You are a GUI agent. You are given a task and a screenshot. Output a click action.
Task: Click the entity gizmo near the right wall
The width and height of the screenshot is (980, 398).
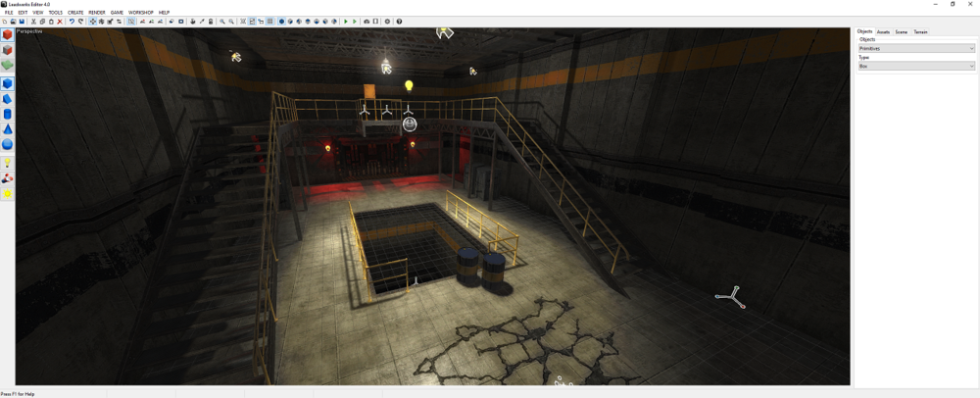[731, 297]
